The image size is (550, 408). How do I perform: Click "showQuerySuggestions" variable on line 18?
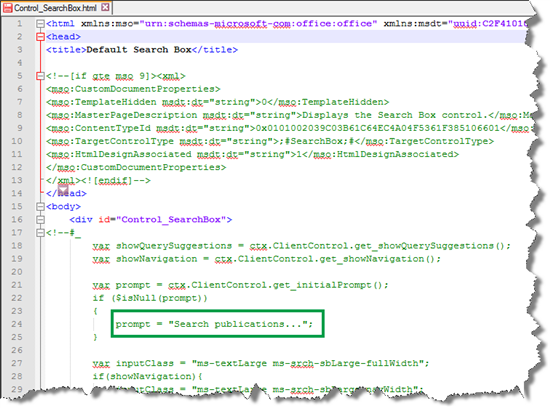[174, 246]
